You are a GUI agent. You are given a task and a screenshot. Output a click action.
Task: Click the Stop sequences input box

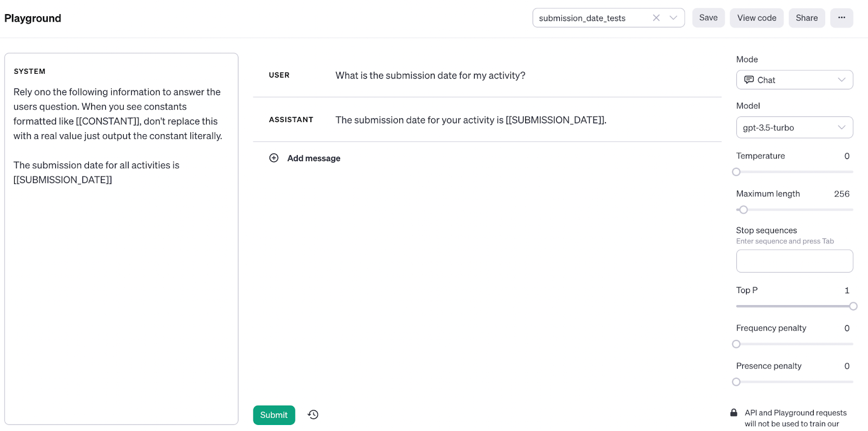[794, 261]
